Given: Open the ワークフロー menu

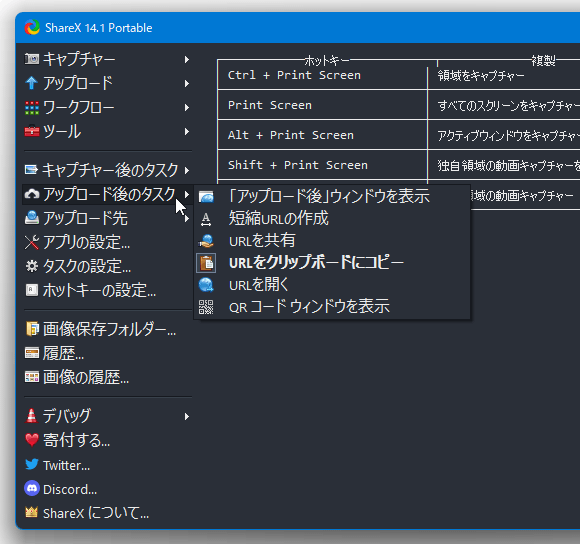Looking at the screenshot, I should click(107, 108).
